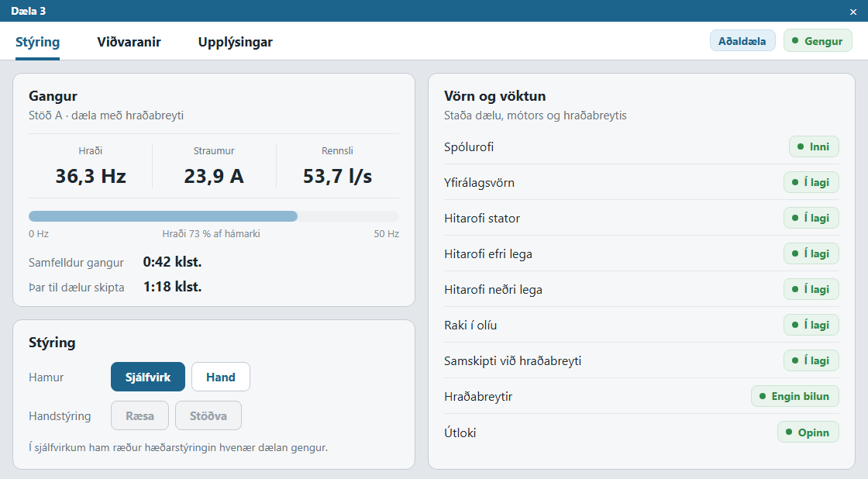Image resolution: width=868 pixels, height=479 pixels.
Task: Click the Gangur panel heading
Action: [53, 96]
